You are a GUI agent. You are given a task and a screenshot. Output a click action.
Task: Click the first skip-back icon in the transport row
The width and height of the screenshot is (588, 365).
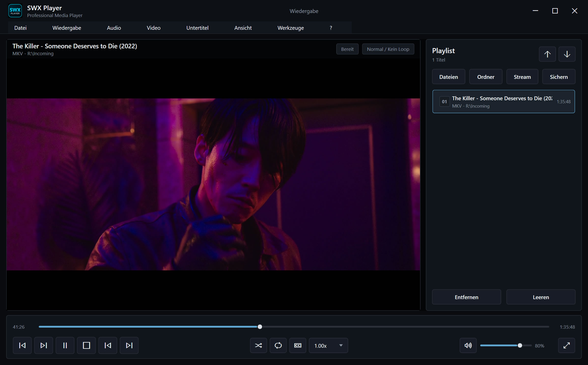pyautogui.click(x=22, y=345)
